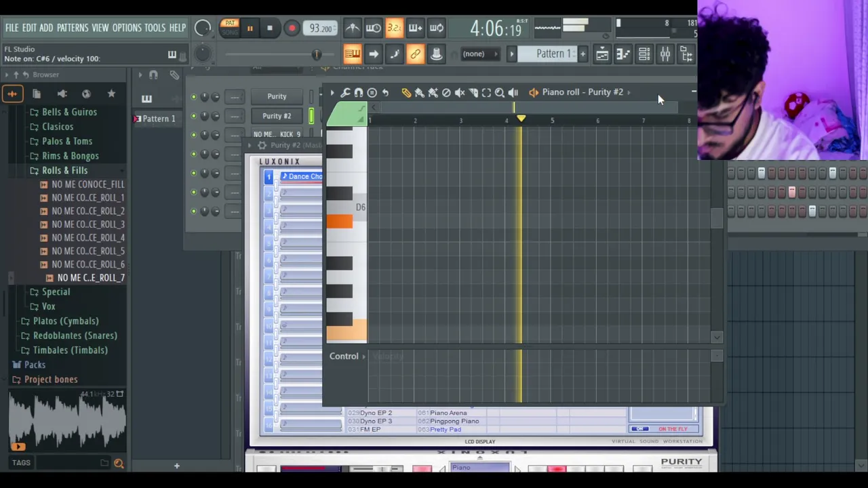Toggle the orange link icon in the recording panel

(415, 54)
